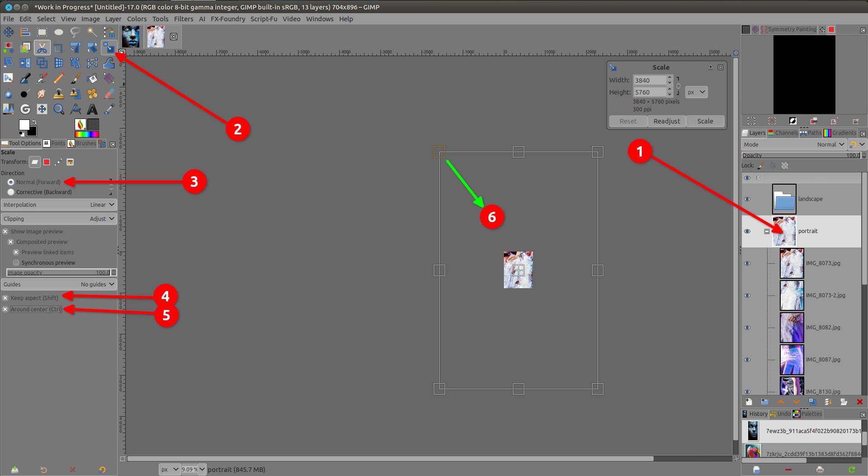The height and width of the screenshot is (476, 868).
Task: Adjust the layer Opacity slider
Action: pyautogui.click(x=802, y=155)
